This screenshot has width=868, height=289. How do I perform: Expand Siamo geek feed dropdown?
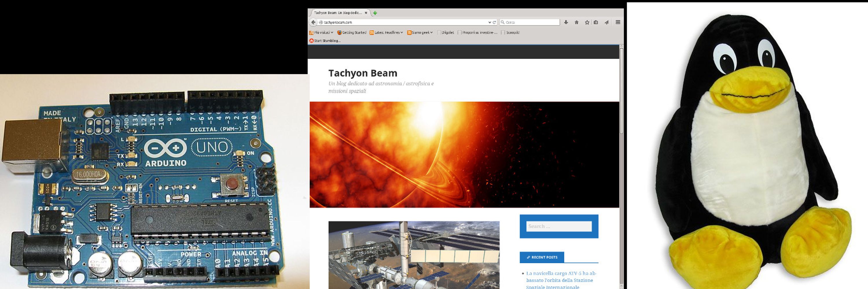click(420, 32)
